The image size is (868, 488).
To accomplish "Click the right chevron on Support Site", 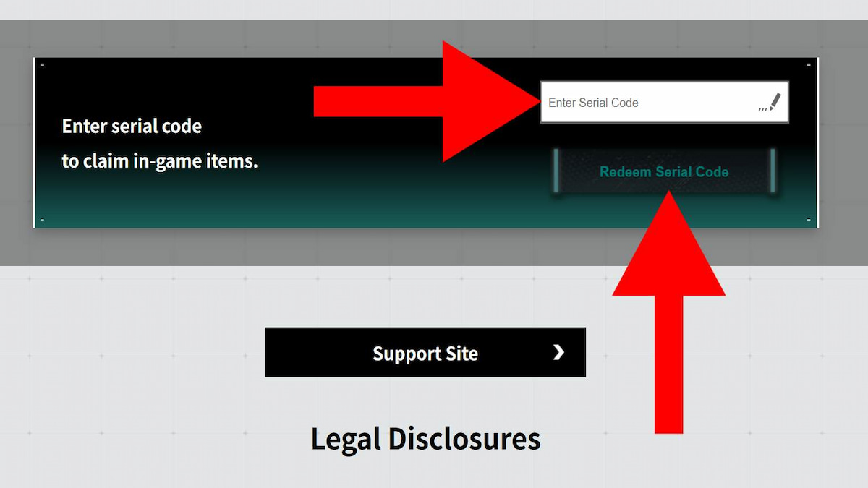I will (x=558, y=352).
